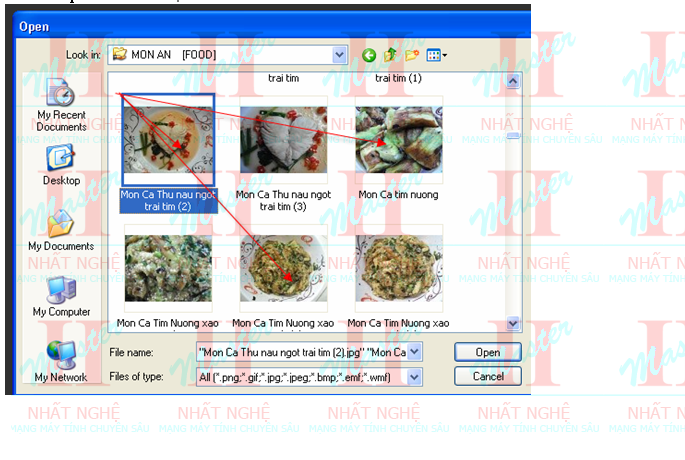Select Mon Ca Thu nau ngot trai tim (3) thumbnail
The height and width of the screenshot is (460, 685).
283,140
